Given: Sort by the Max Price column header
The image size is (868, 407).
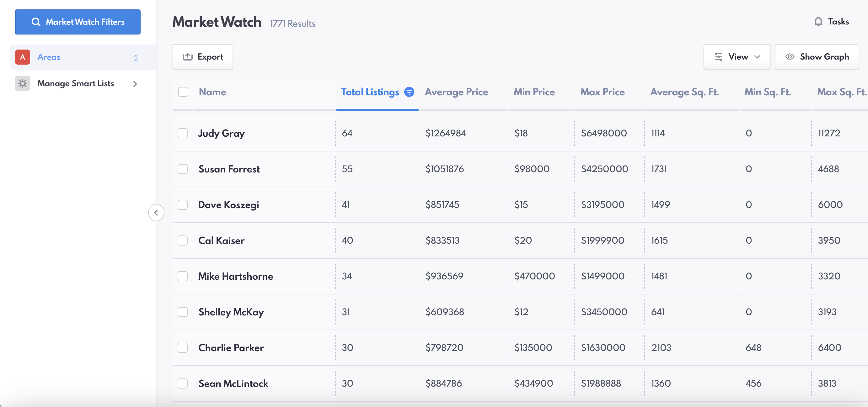Looking at the screenshot, I should tap(603, 92).
